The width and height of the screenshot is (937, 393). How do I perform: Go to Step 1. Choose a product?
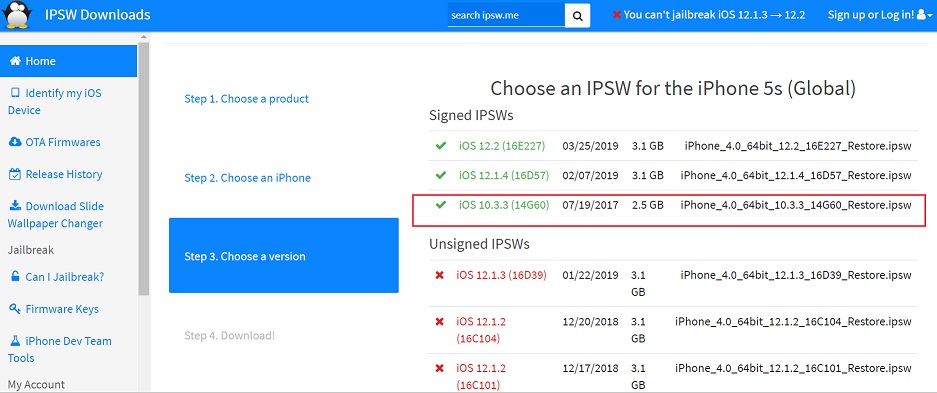tap(247, 99)
